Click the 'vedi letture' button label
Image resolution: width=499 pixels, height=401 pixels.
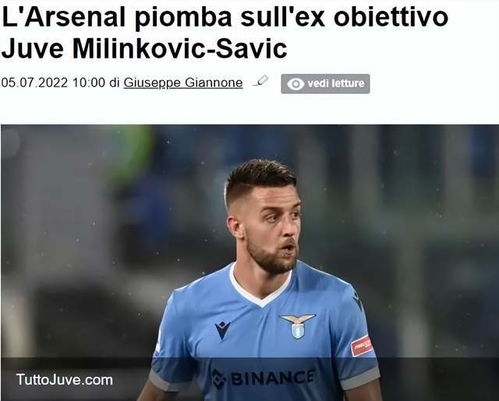(336, 83)
